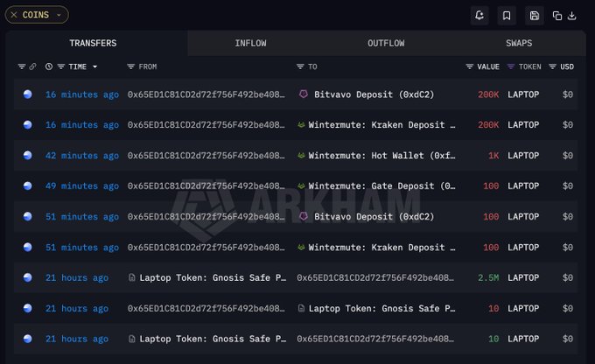The image size is (595, 364).
Task: Open recipient Laptop Token: Gnosis Safe, red 10 row
Action: (x=381, y=309)
